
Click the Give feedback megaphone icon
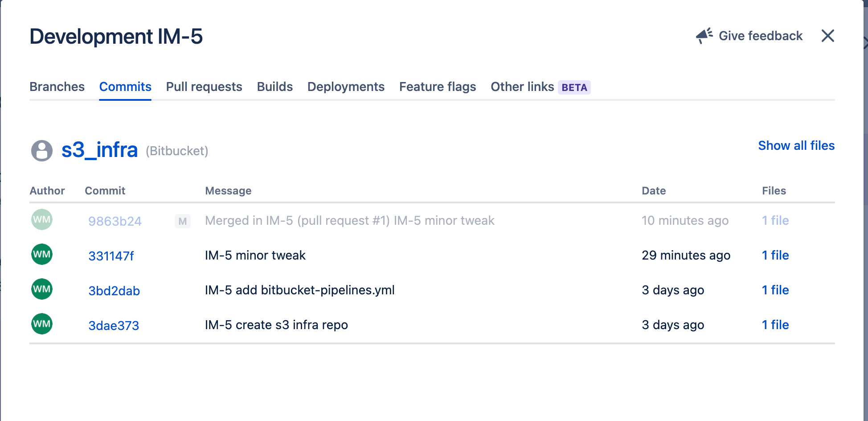pyautogui.click(x=703, y=36)
